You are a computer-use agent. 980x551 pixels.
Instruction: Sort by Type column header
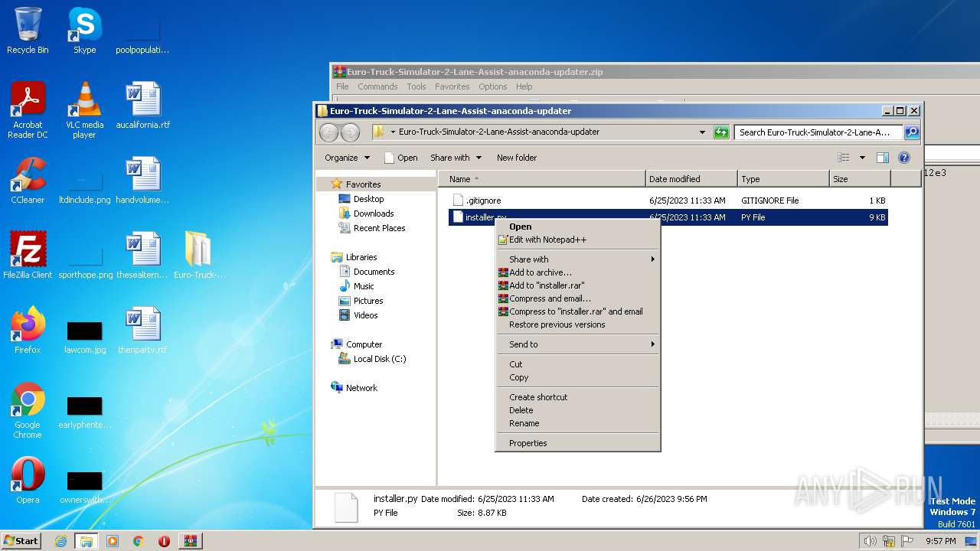[x=783, y=179]
